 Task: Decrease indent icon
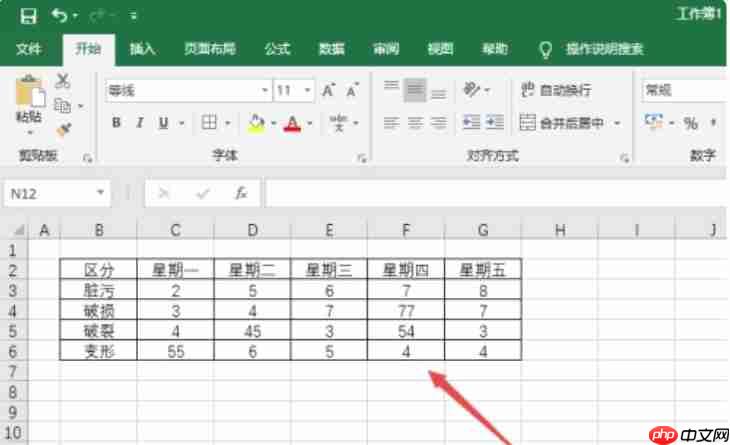(x=471, y=123)
